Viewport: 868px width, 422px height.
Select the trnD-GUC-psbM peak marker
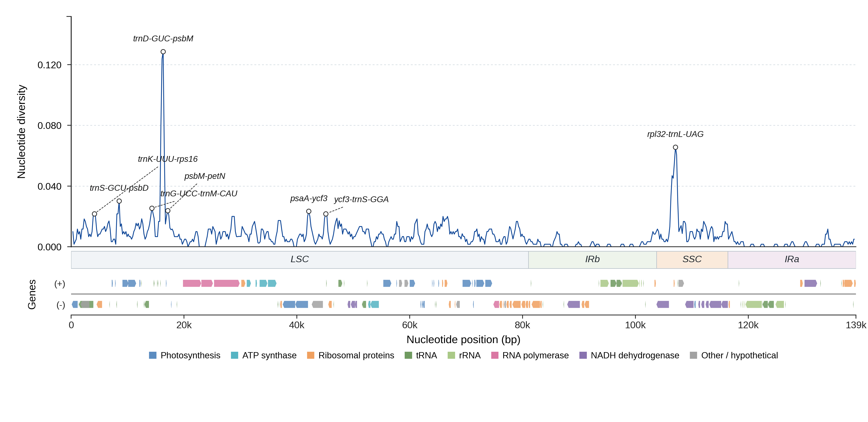pyautogui.click(x=163, y=52)
